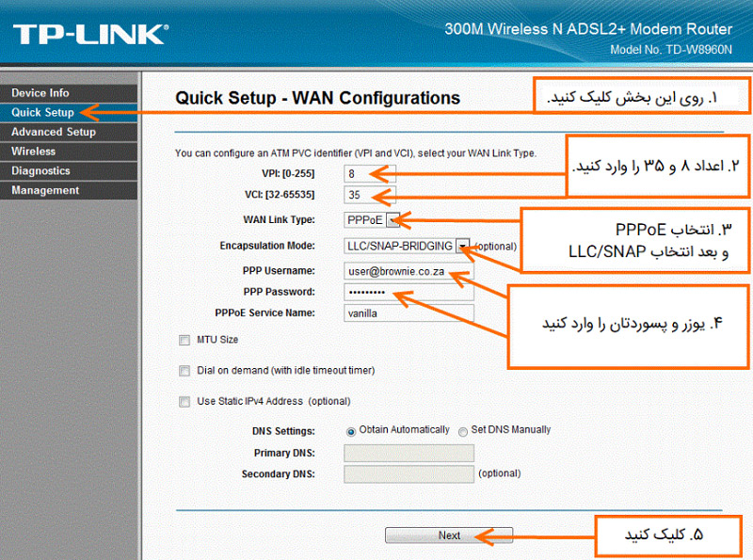Select Obtain Automatically DNS radio button
The image size is (753, 560).
pos(351,431)
